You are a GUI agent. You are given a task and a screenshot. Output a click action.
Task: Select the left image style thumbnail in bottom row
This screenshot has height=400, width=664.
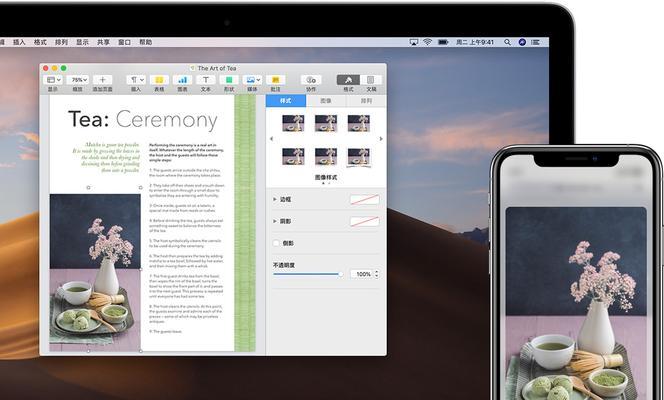point(293,156)
